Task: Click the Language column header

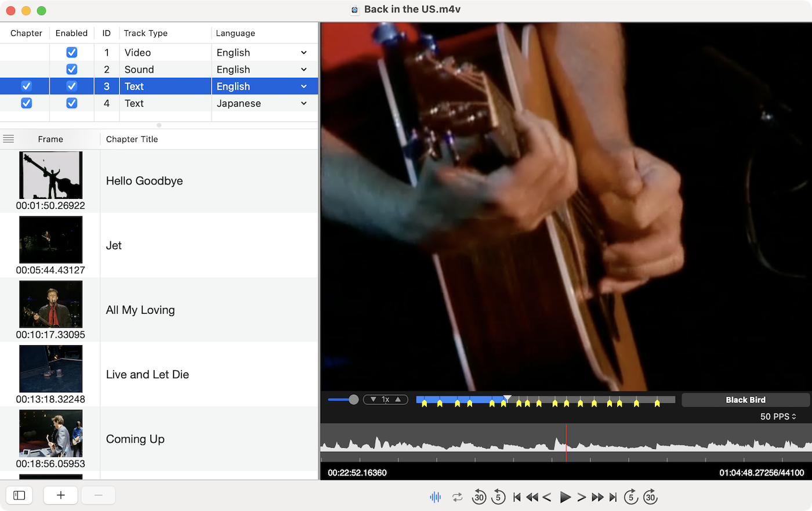Action: pyautogui.click(x=235, y=33)
